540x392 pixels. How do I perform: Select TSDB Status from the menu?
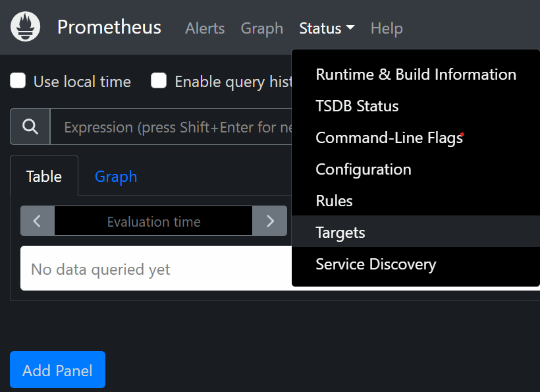pos(357,106)
